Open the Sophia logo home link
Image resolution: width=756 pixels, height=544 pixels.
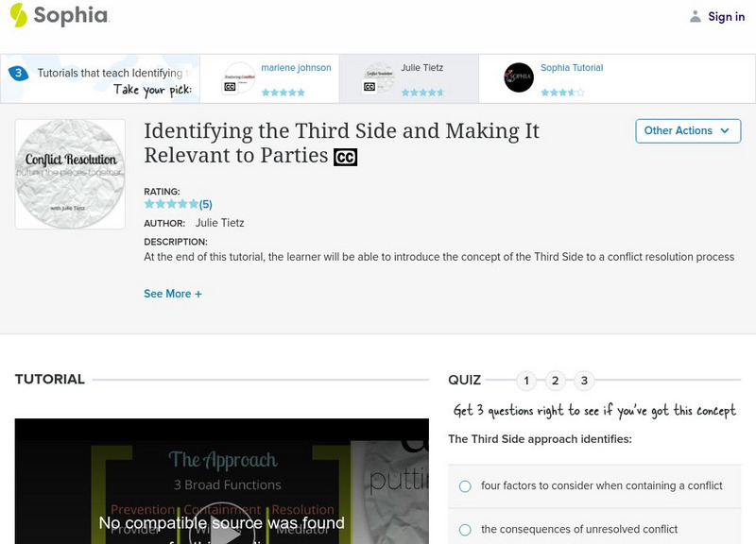coord(60,15)
